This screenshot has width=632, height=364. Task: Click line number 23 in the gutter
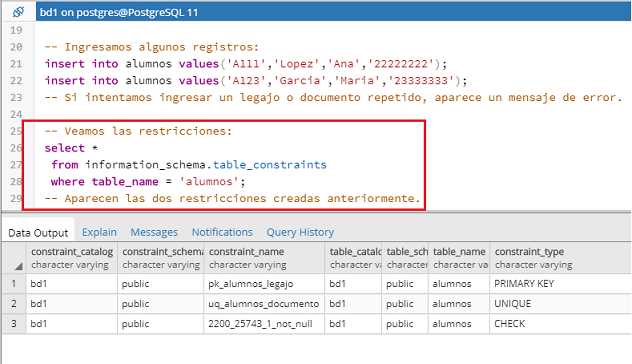(x=16, y=98)
